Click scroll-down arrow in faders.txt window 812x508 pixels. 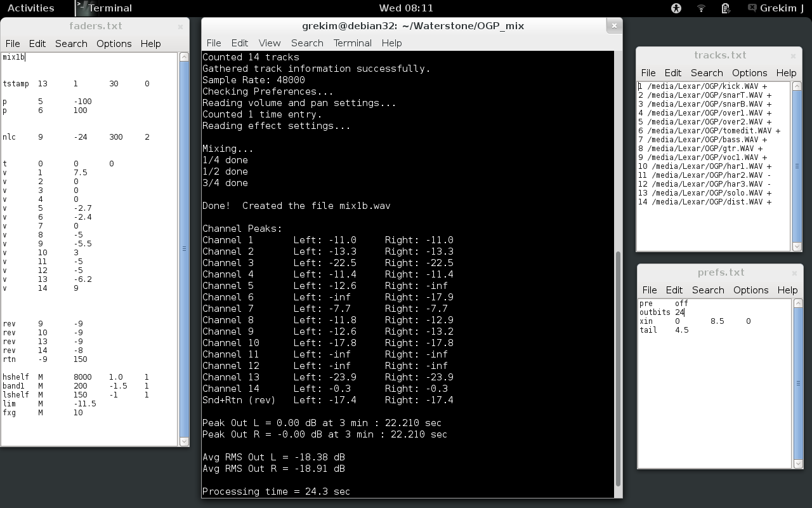click(184, 441)
